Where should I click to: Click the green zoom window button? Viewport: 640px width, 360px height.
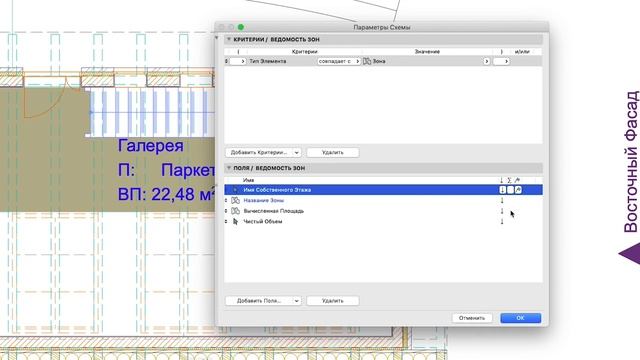point(241,27)
